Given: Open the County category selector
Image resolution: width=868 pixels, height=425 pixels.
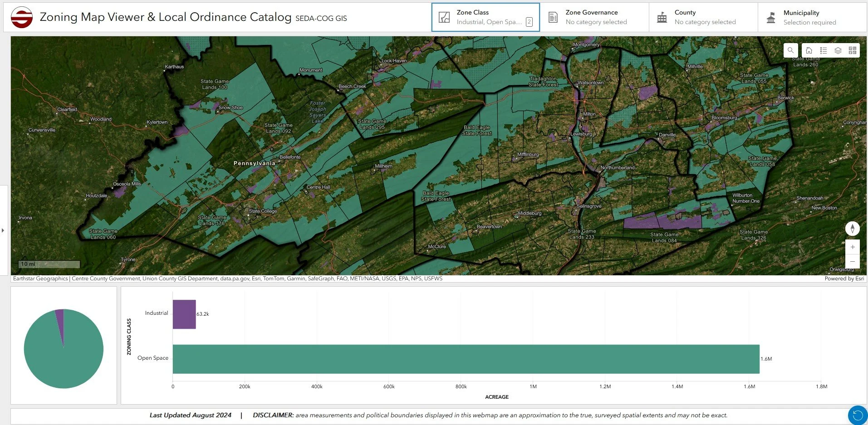Looking at the screenshot, I should [703, 17].
